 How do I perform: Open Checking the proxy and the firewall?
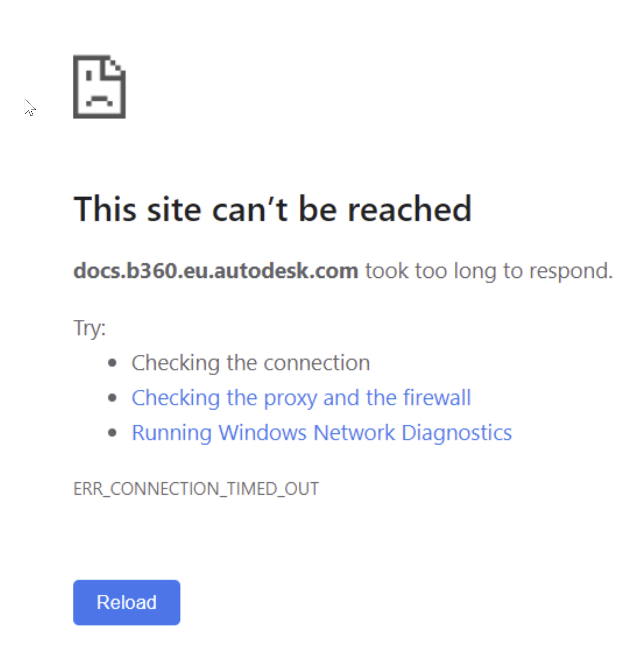click(x=301, y=397)
